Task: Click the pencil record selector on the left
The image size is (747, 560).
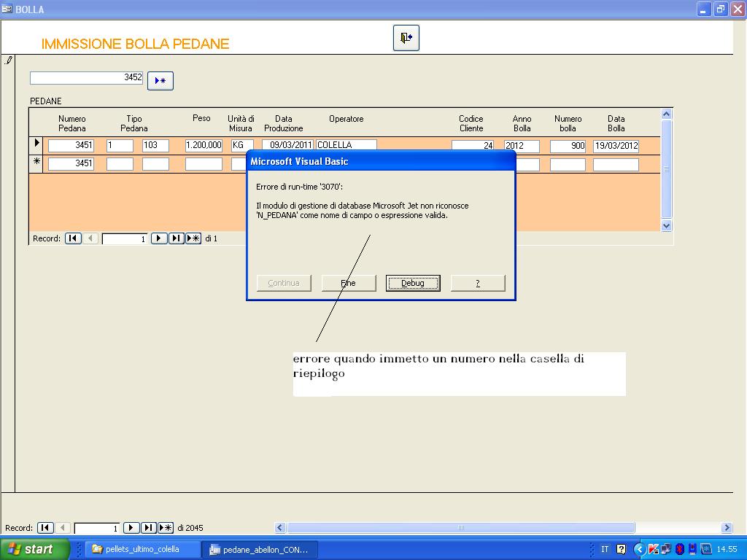Action: coord(8,60)
